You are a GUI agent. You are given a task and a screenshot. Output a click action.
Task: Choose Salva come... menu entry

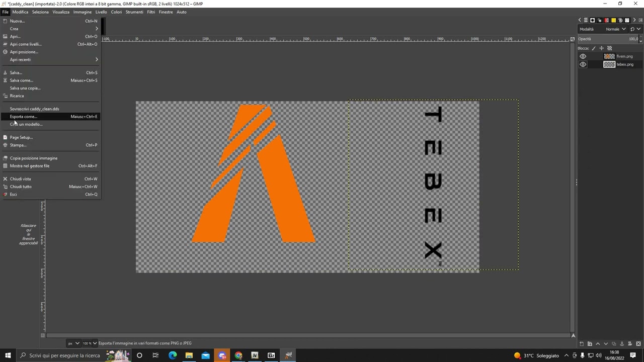[51, 80]
